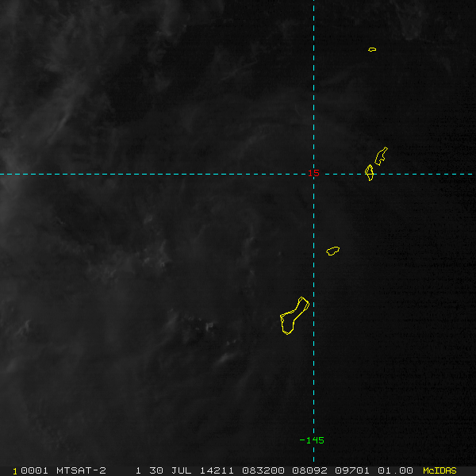Viewport: 476px width, 476px height.
Task: Select the Saipan island outline
Action: (x=381, y=156)
